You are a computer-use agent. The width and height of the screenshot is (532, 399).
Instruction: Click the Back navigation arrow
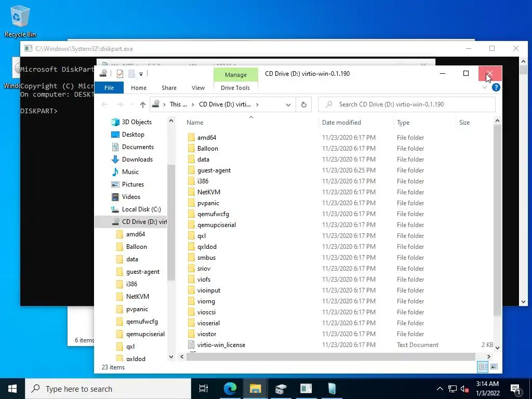pyautogui.click(x=104, y=105)
